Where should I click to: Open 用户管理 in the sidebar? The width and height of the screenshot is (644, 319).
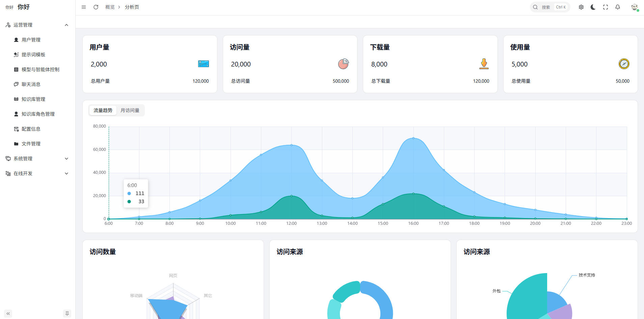pos(31,40)
